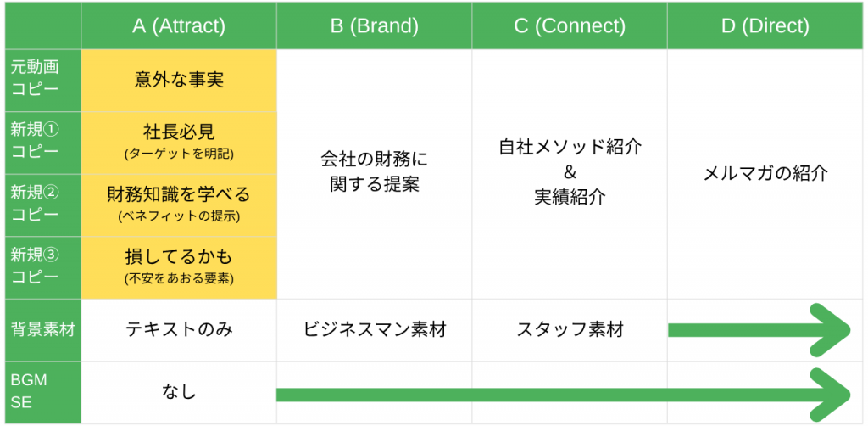Select the yellow 意外な事実 cell
This screenshot has width=868, height=426.
179,81
